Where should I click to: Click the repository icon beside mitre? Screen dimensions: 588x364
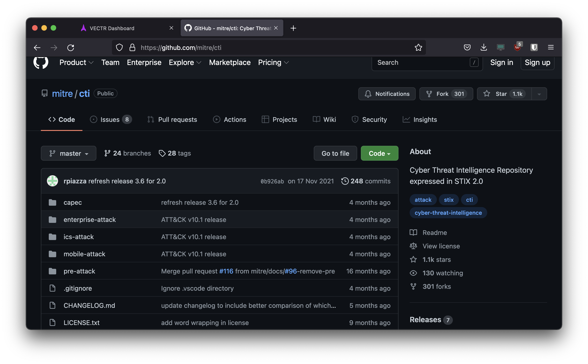44,93
